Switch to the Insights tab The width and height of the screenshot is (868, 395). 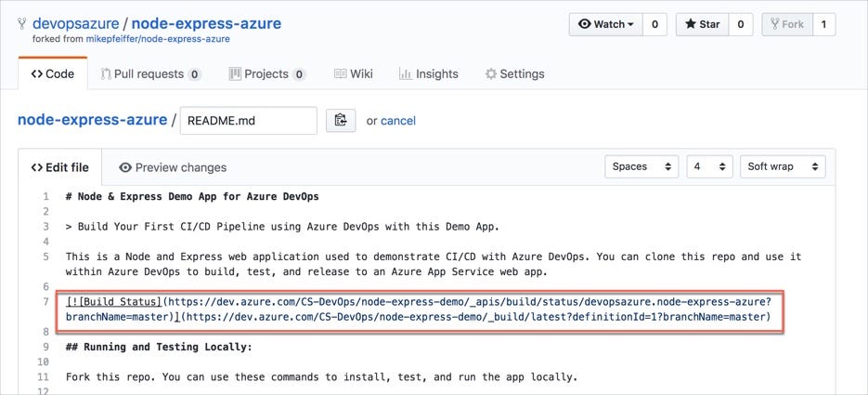[429, 73]
